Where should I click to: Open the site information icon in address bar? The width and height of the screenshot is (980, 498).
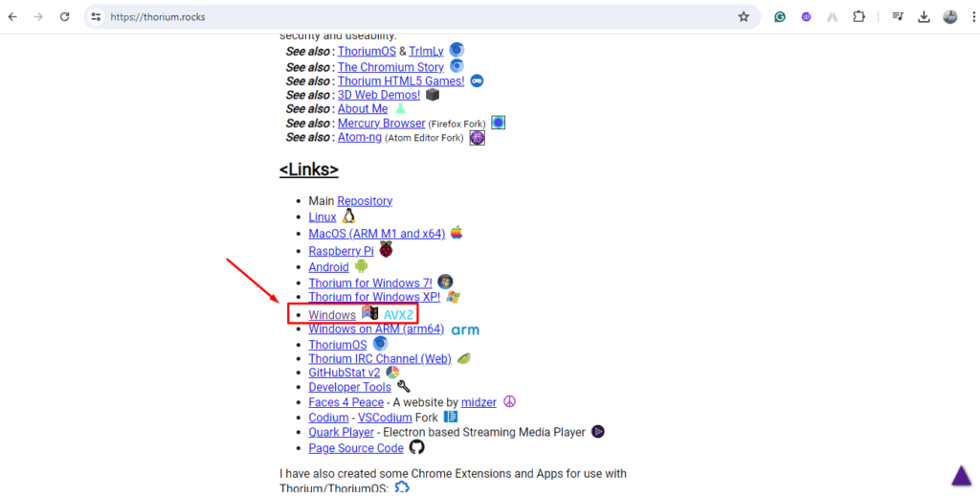pyautogui.click(x=96, y=17)
